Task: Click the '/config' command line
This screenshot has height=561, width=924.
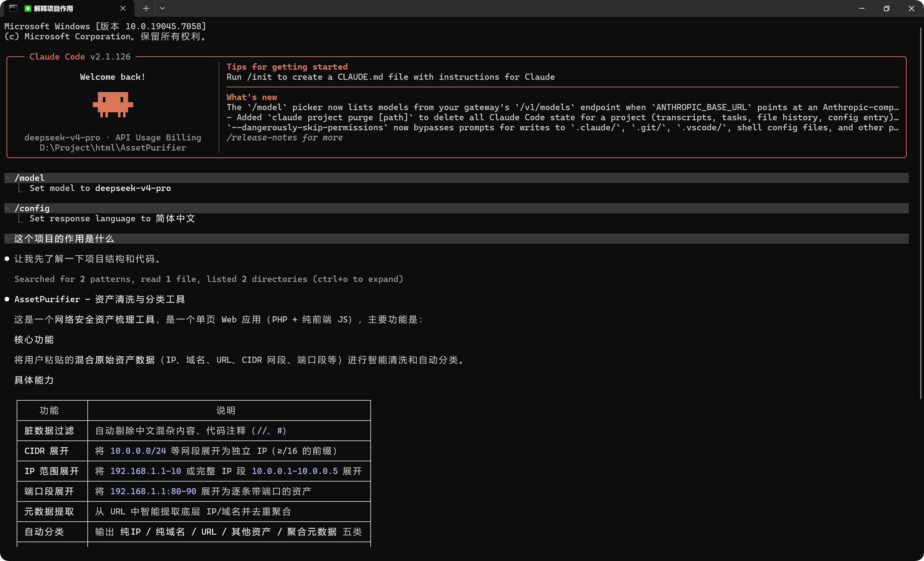Action: click(x=456, y=208)
